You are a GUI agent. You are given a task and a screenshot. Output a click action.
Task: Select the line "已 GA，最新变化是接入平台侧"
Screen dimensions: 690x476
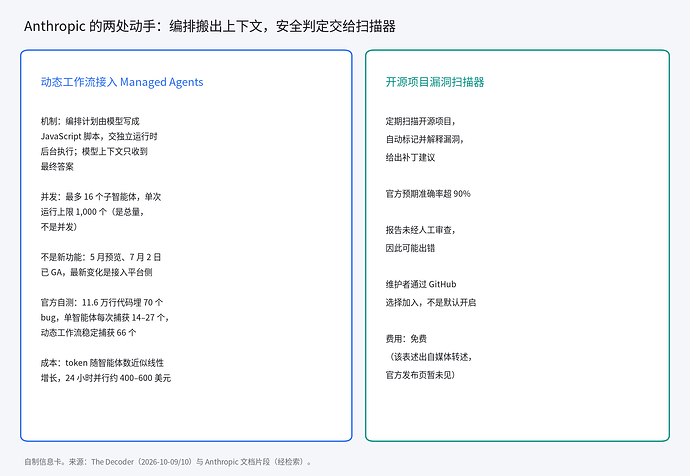tap(96, 272)
